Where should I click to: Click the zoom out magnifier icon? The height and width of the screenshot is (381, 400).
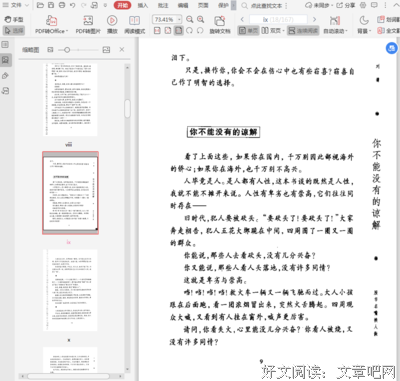coord(189,19)
